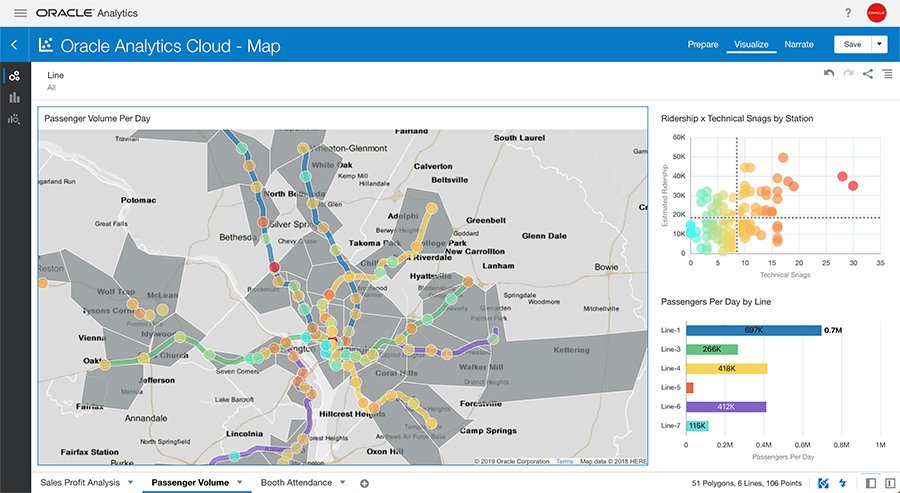Open the Data elements panel icon
Image resolution: width=900 pixels, height=493 pixels.
14,76
